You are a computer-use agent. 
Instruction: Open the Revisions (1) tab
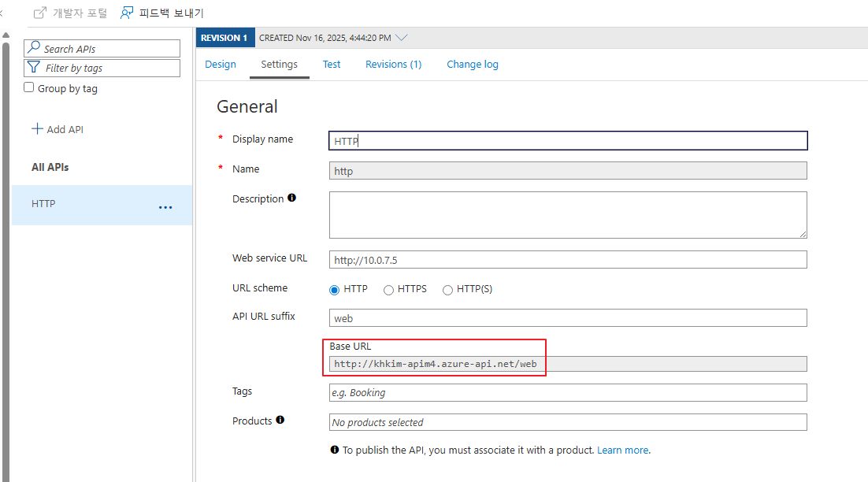pyautogui.click(x=394, y=65)
